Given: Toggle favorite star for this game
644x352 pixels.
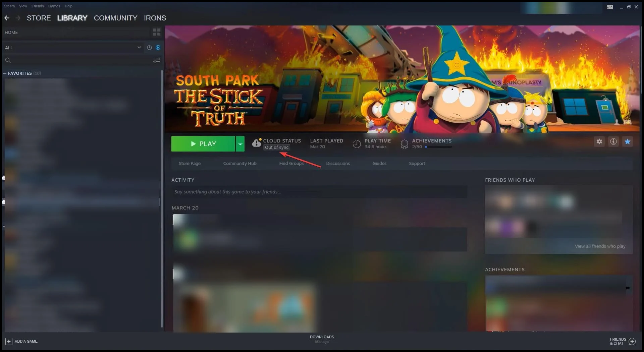Looking at the screenshot, I should [628, 141].
